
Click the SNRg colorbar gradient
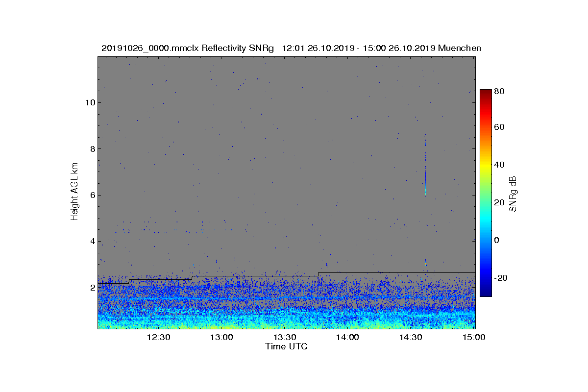486,193
